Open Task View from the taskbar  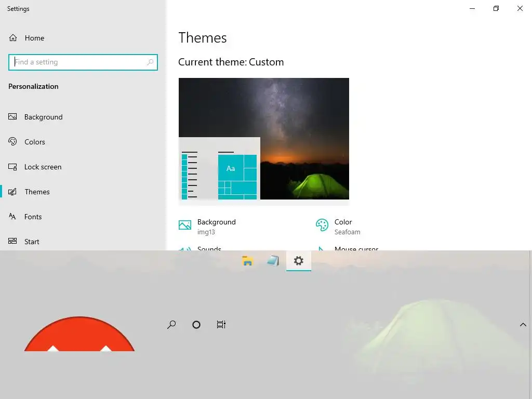coord(221,325)
